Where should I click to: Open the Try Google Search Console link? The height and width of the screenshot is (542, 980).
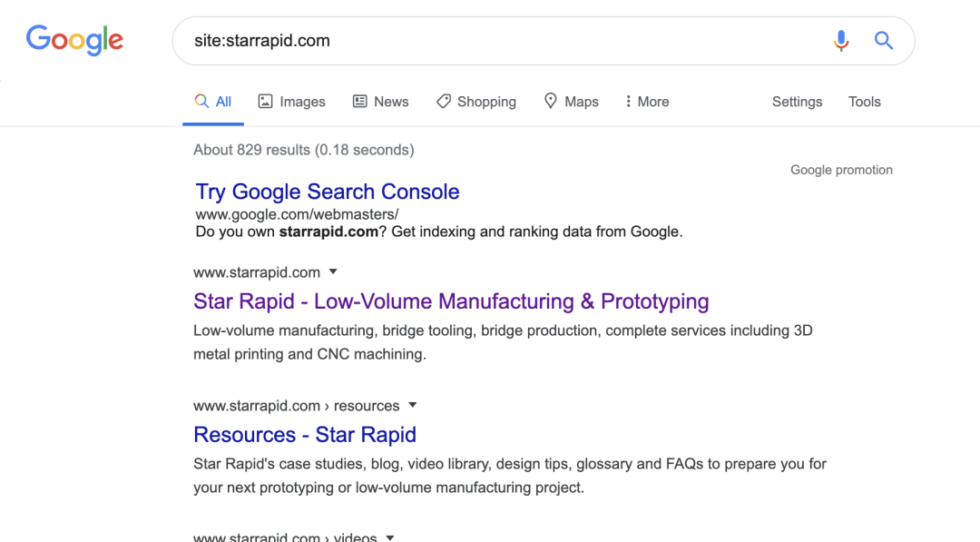328,192
